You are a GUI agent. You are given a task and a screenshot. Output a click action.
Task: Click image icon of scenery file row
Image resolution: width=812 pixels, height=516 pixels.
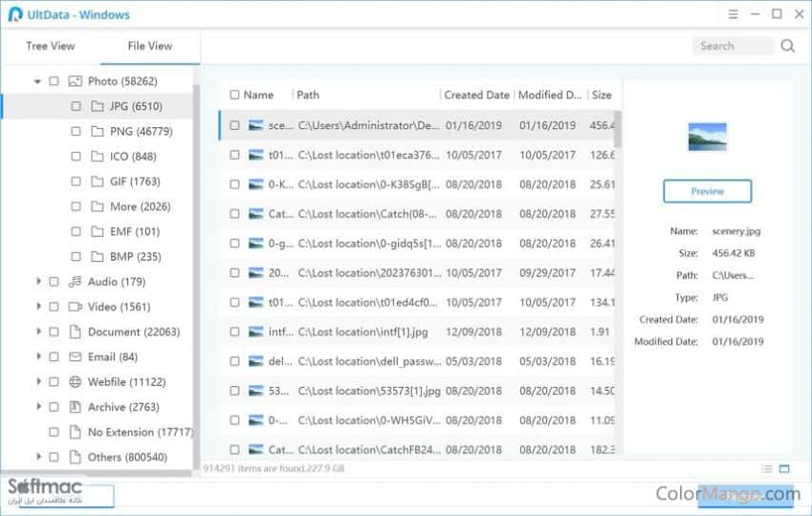[255, 125]
